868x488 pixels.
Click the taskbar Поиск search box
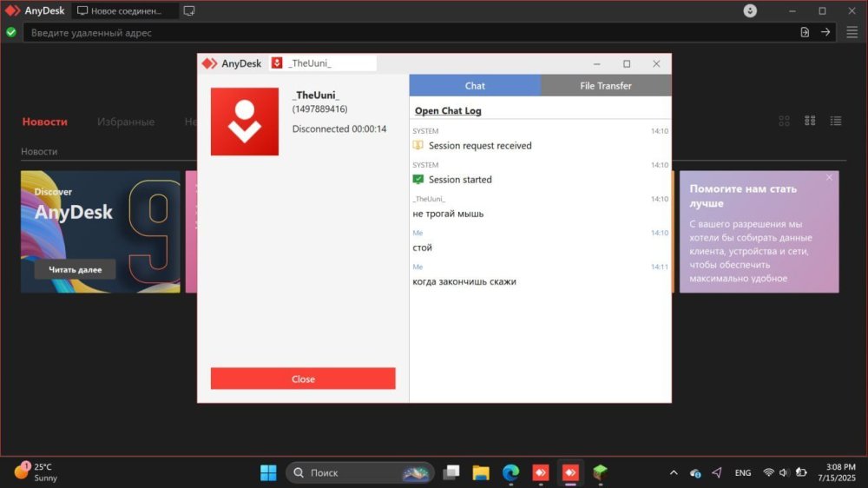pyautogui.click(x=360, y=472)
